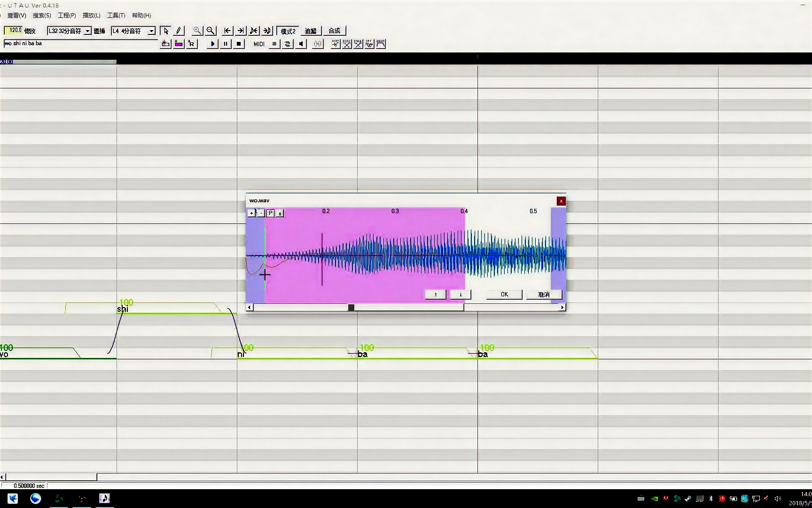
Task: Open the 工具(T) tools menu
Action: tap(116, 16)
